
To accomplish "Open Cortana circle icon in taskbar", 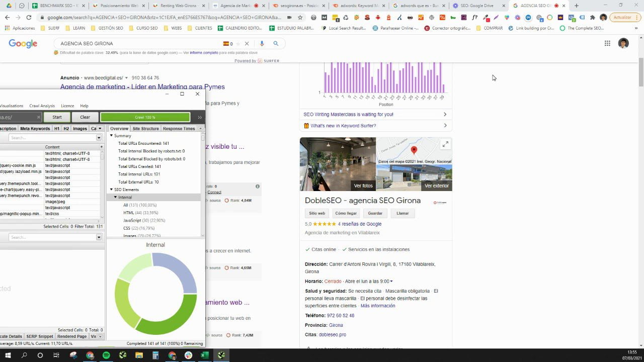I will click(x=40, y=355).
